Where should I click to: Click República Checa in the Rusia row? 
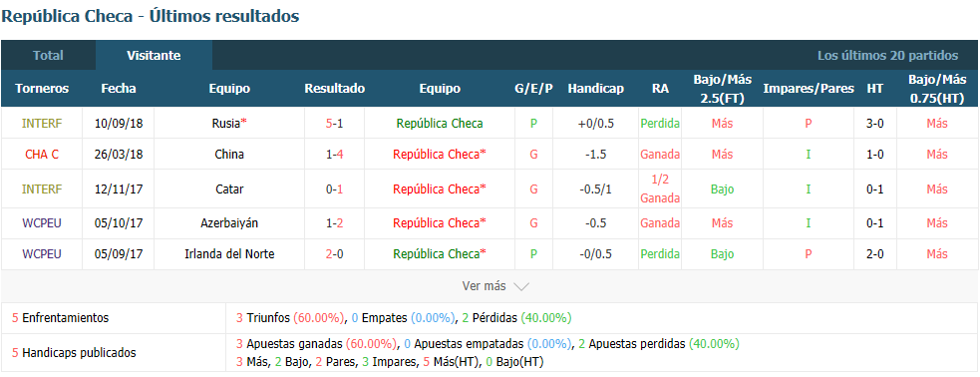(x=440, y=123)
